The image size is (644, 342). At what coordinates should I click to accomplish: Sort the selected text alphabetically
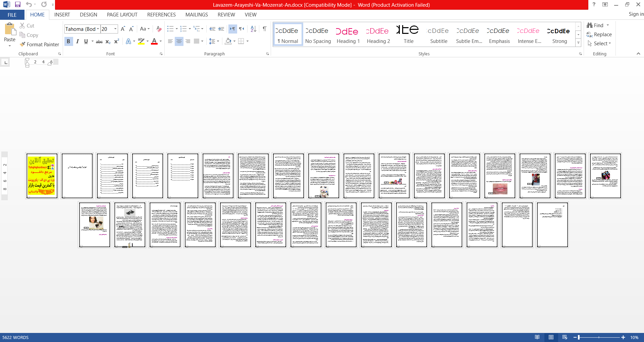coord(254,29)
